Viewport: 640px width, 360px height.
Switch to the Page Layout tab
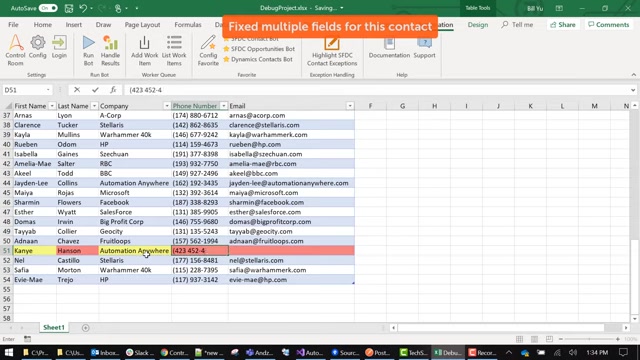[142, 25]
